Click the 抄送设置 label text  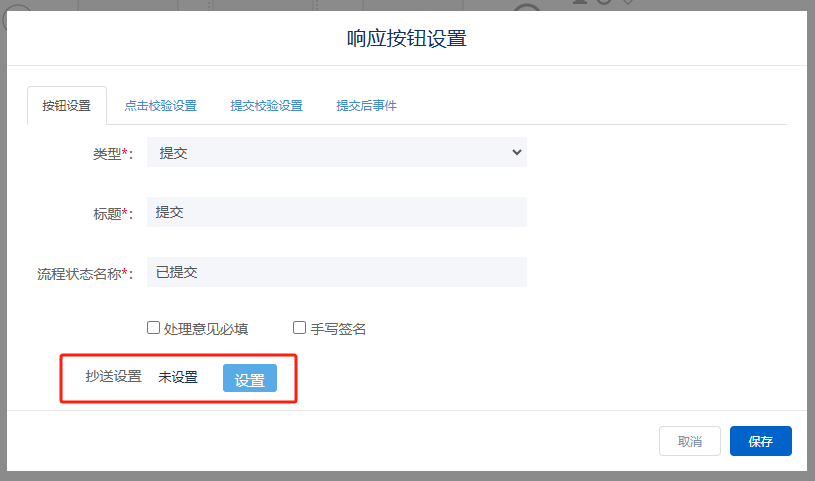(114, 377)
